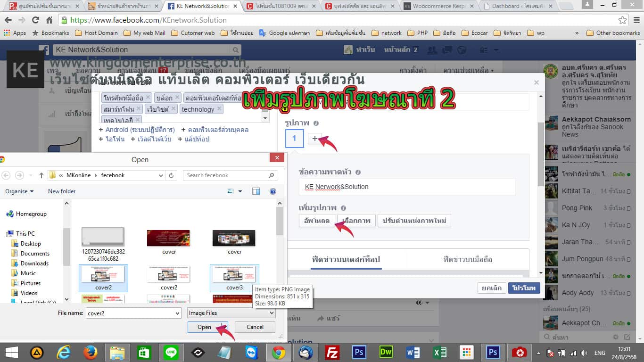Open the Image Files type dropdown
Image resolution: width=644 pixels, height=362 pixels.
click(x=231, y=313)
